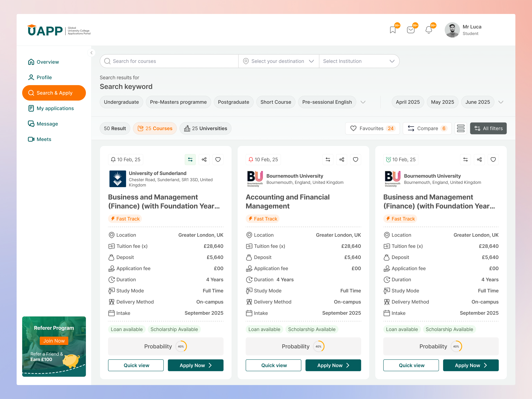The image size is (532, 399).
Task: Open the mail inbox icon
Action: coord(411,30)
